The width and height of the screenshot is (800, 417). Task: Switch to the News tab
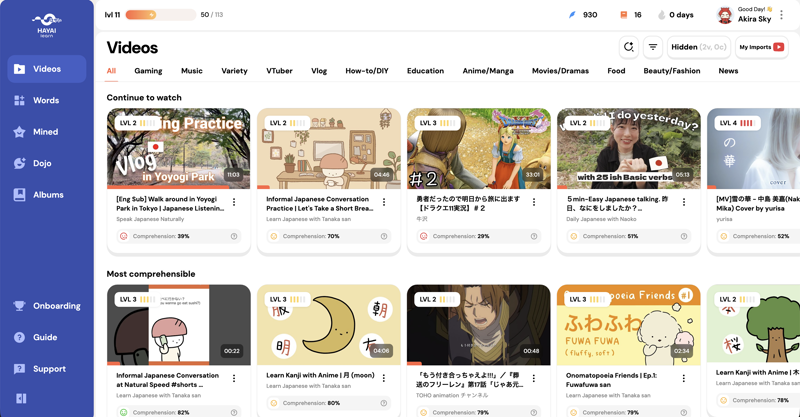pyautogui.click(x=729, y=71)
